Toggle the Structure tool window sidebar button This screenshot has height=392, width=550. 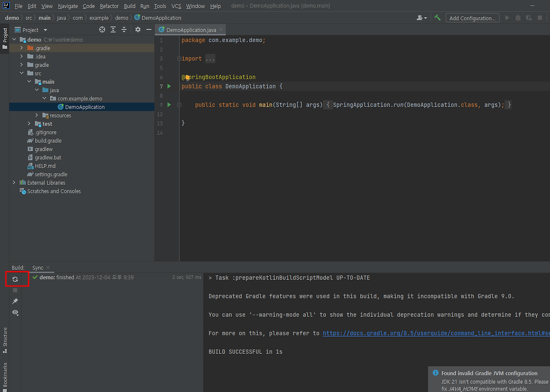click(x=5, y=340)
